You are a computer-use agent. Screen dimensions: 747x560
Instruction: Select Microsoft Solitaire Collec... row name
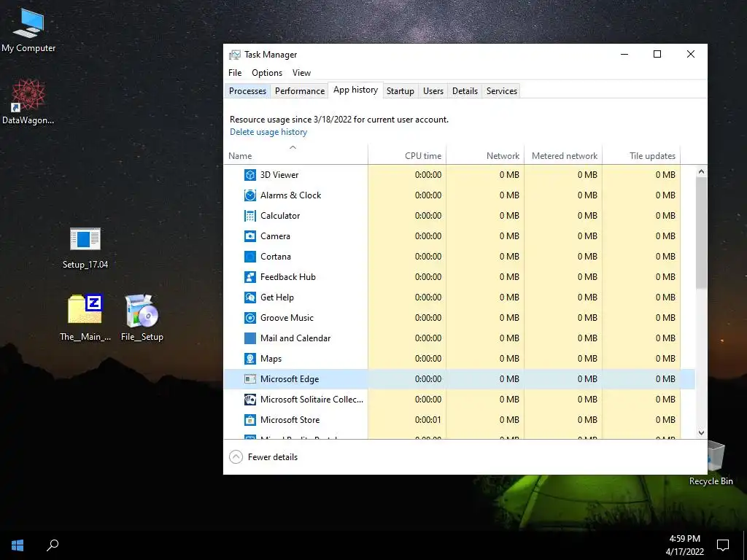[311, 400]
